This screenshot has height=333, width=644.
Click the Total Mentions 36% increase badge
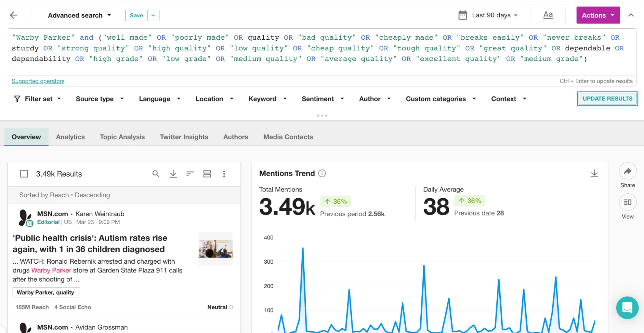(336, 201)
